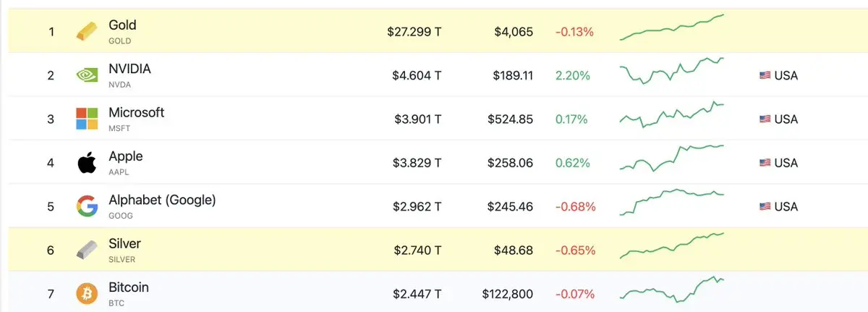868x312 pixels.
Task: Click the orange Bitcoin logo
Action: point(86,294)
